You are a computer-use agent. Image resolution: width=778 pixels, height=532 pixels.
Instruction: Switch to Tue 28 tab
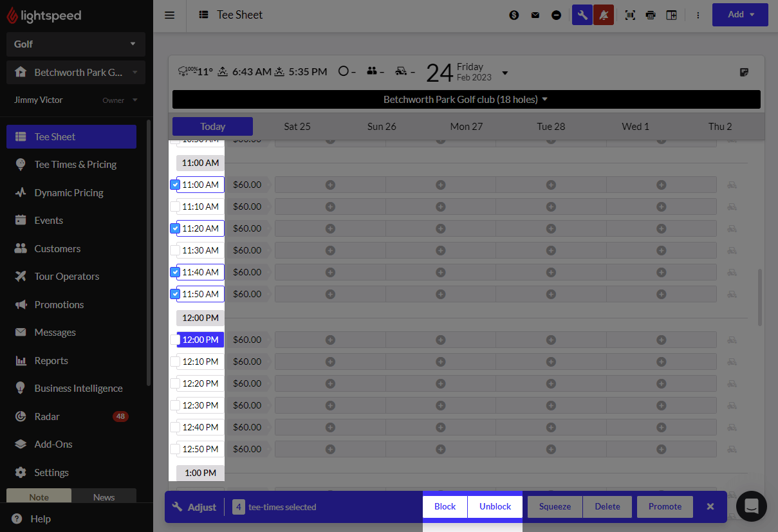[551, 127]
